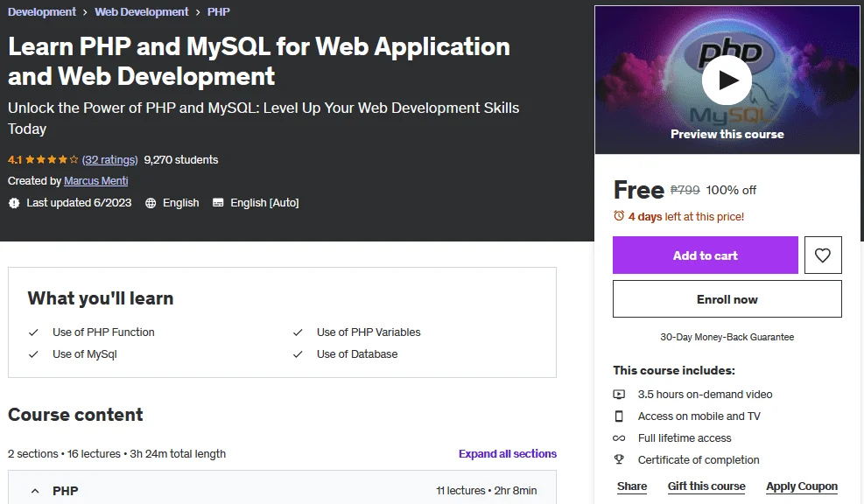Open the 32 ratings link

tap(109, 160)
